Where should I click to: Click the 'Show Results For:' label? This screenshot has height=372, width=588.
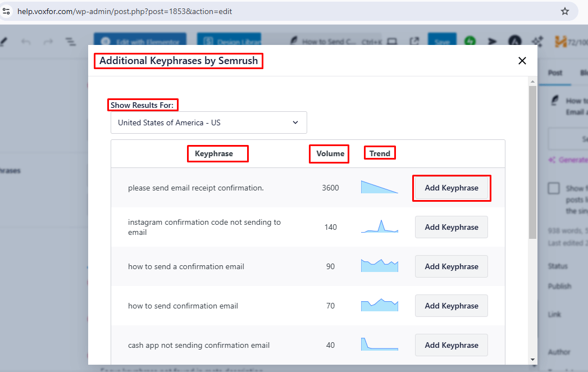[x=142, y=105]
